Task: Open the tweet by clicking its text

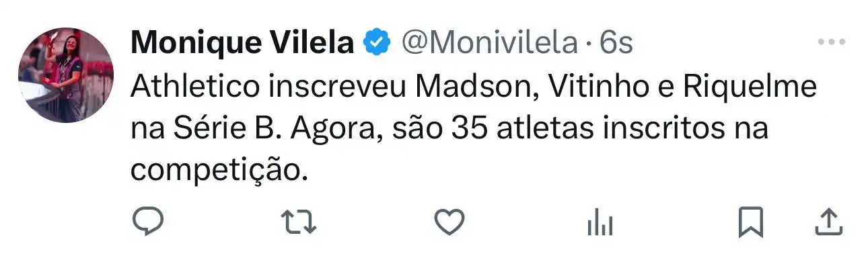Action: (473, 128)
